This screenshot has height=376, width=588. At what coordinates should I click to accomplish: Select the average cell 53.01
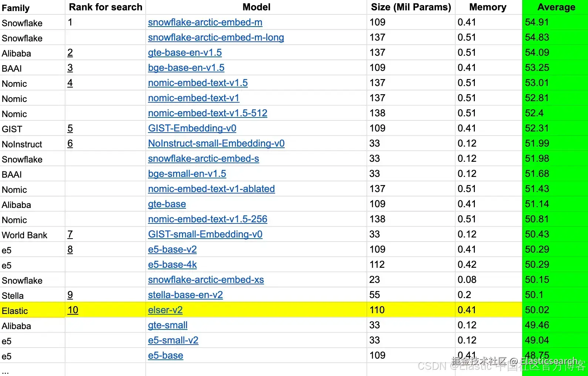coord(555,83)
